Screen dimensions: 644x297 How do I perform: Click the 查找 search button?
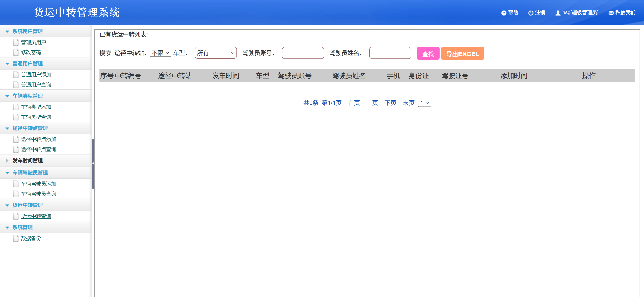pos(428,54)
